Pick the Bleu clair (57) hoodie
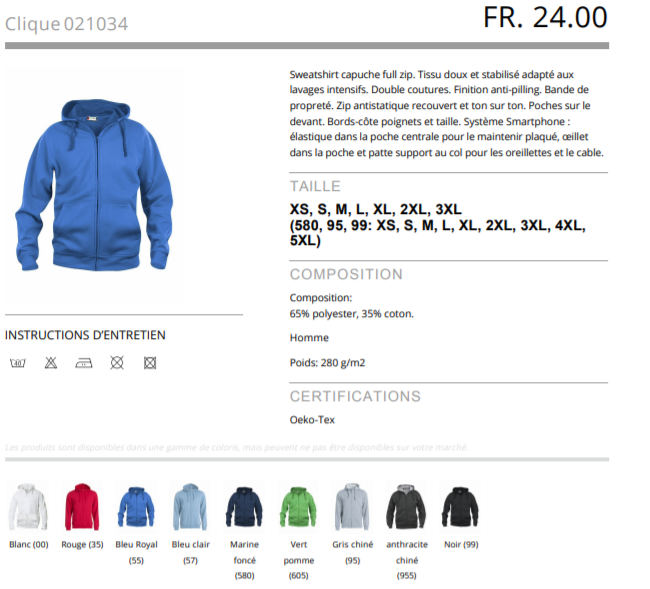This screenshot has width=650, height=589. click(x=190, y=507)
